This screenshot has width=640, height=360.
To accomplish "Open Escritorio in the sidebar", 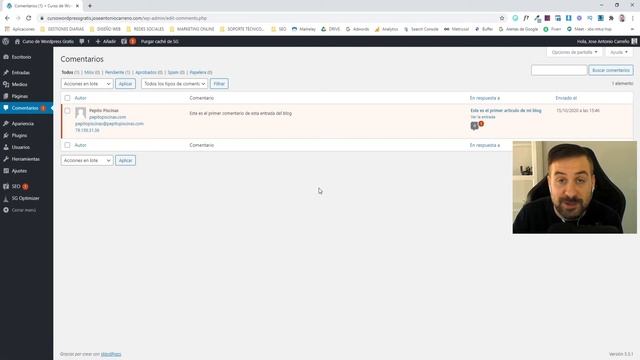I will pyautogui.click(x=21, y=57).
